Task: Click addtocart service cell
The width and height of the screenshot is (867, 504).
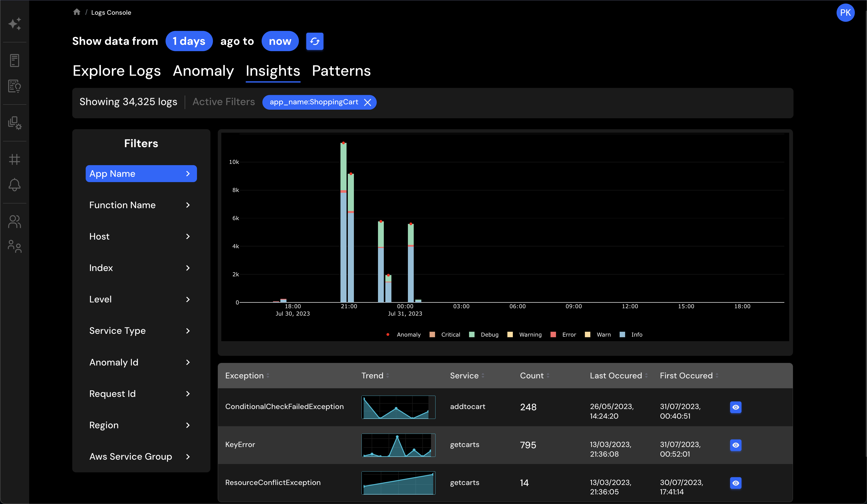Action: (x=467, y=407)
